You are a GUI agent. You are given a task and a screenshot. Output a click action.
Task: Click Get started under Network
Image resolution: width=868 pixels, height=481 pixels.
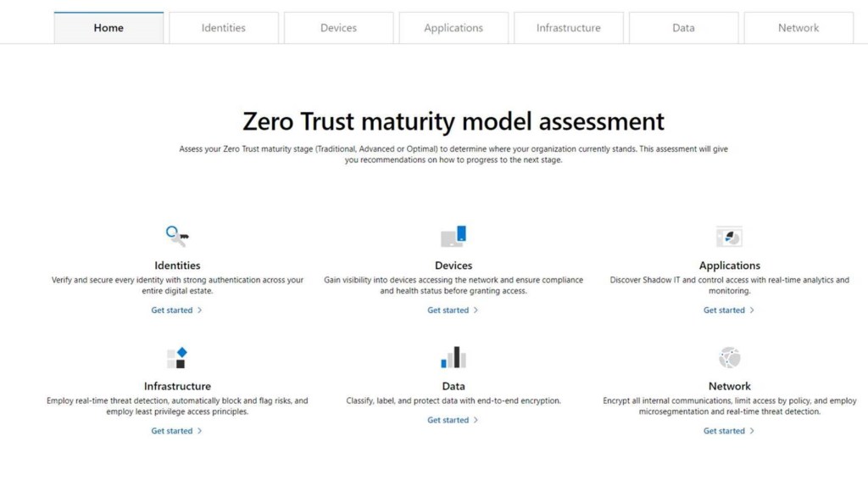point(728,431)
